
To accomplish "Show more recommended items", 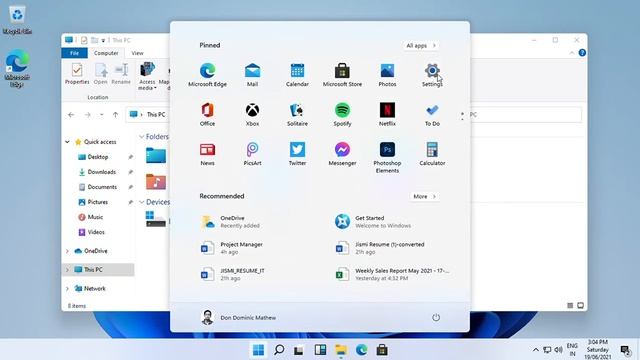I will click(424, 196).
